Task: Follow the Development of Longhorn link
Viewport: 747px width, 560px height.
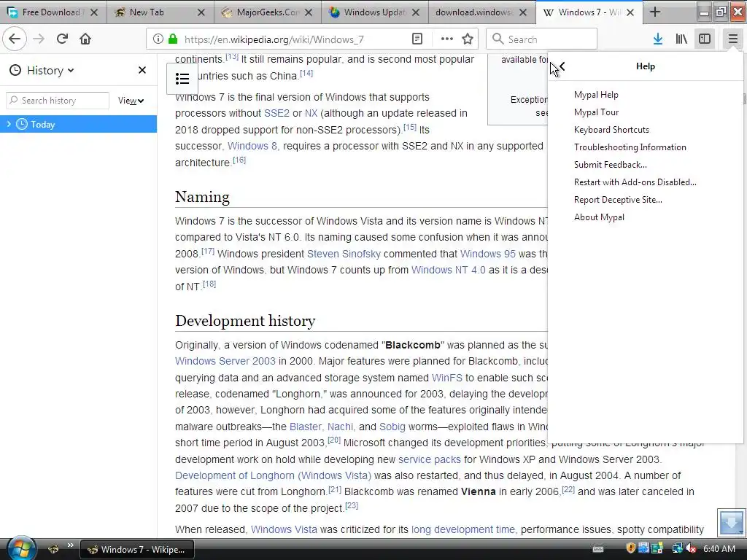Action: pyautogui.click(x=273, y=475)
